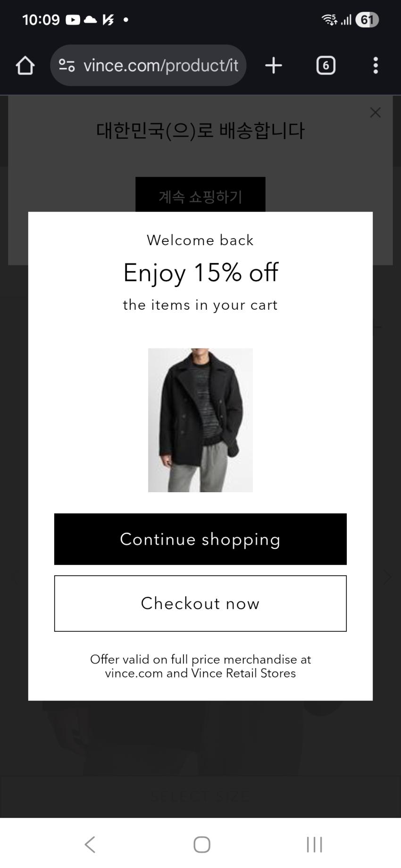This screenshot has width=401, height=868.
Task: Tap the black coat product thumbnail
Action: 200,420
